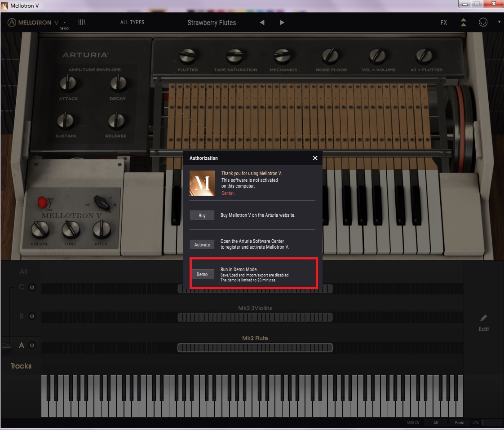Toggle the advanced panel double-arrow icon

[464, 22]
